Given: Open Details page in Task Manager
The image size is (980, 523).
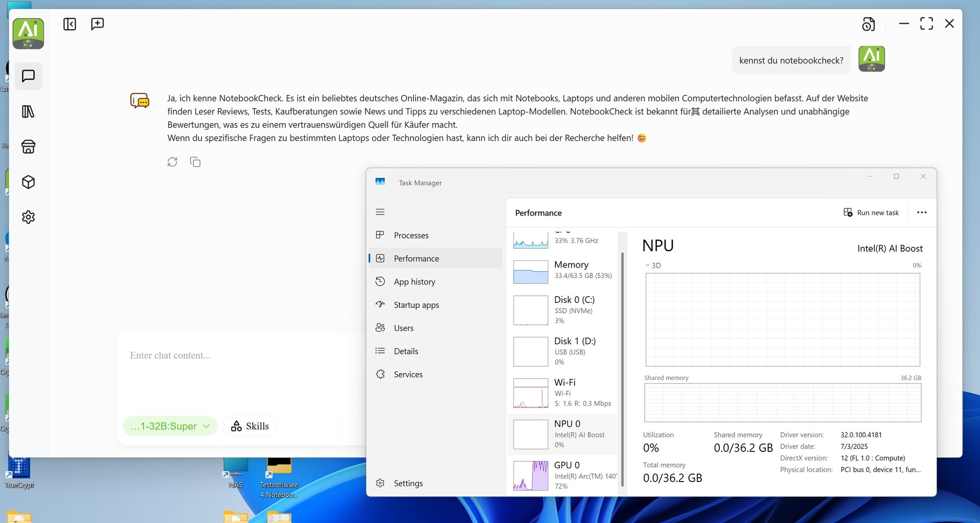Looking at the screenshot, I should click(435, 351).
